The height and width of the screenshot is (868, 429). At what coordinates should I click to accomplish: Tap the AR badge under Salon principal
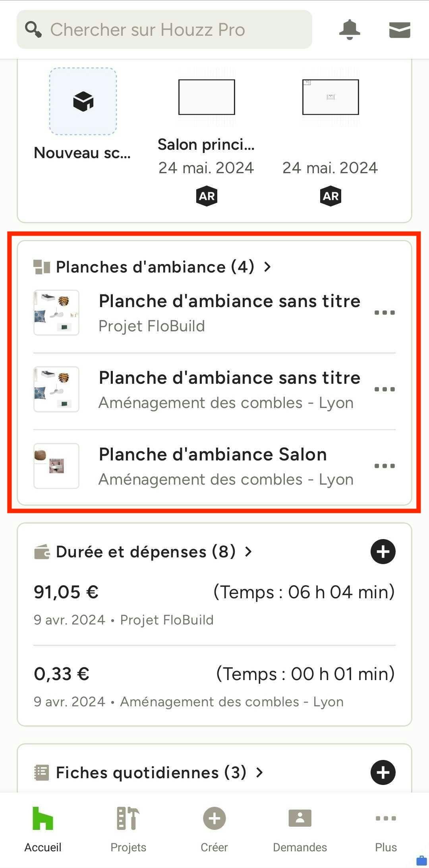207,196
